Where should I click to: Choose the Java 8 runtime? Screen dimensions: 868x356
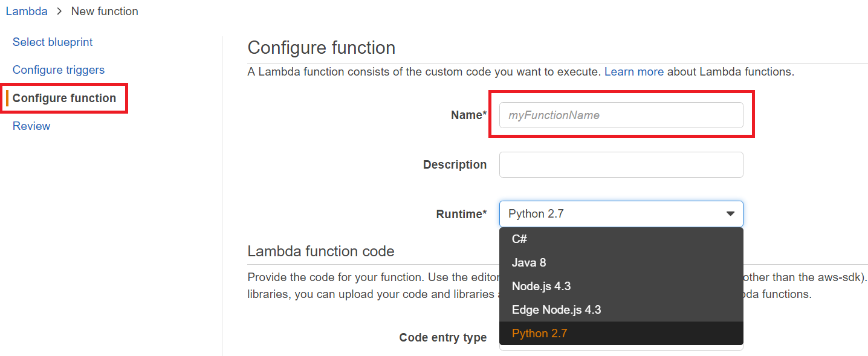[x=529, y=262]
